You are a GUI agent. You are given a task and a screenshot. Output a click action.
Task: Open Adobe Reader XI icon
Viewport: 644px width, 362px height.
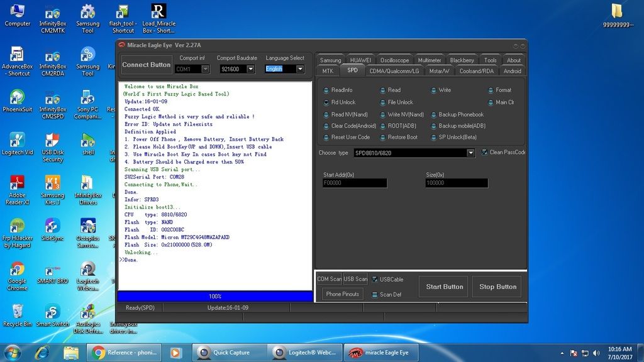tap(17, 190)
